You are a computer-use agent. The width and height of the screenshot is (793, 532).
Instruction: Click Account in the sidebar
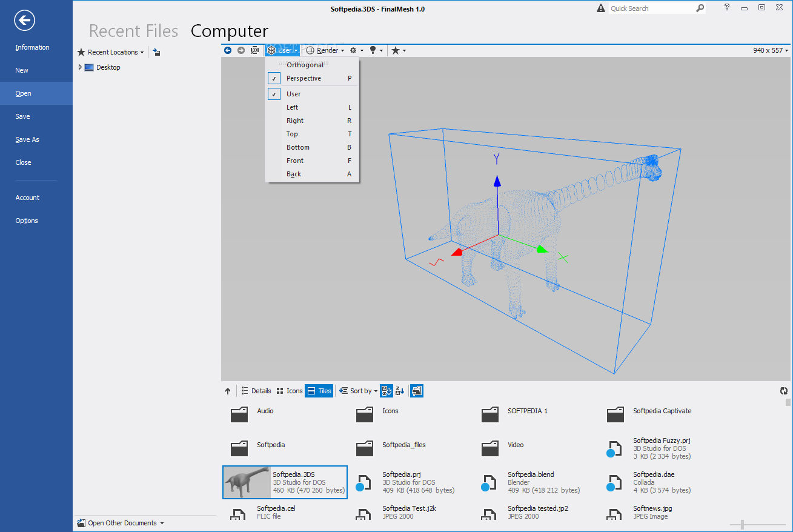coord(36,198)
